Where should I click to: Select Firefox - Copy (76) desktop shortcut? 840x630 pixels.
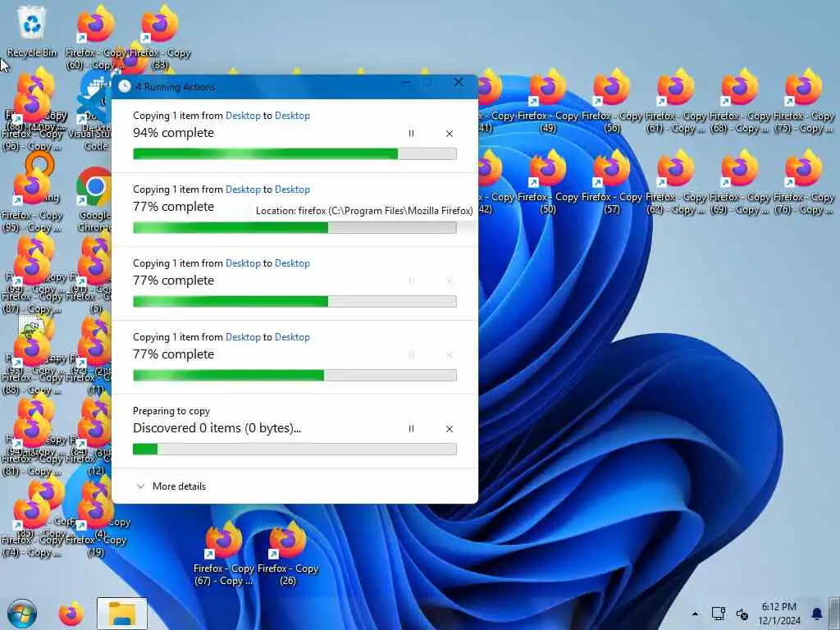(x=804, y=182)
